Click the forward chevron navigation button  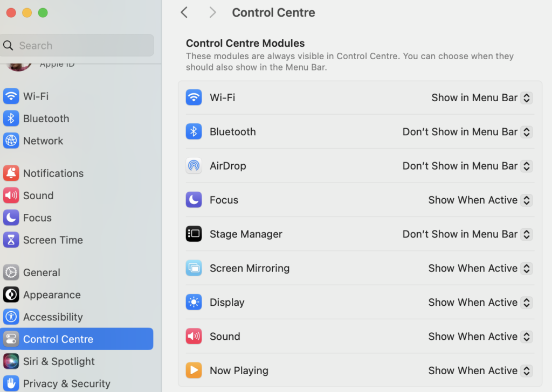pyautogui.click(x=212, y=12)
